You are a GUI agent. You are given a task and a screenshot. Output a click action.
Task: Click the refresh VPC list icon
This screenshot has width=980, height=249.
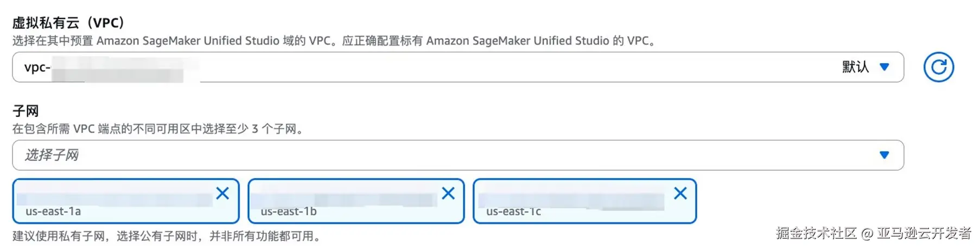tap(938, 67)
